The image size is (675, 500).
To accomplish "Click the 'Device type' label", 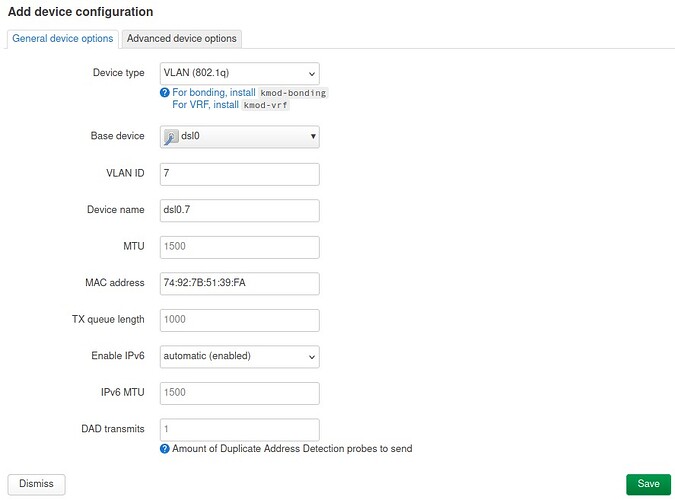I will (x=118, y=73).
